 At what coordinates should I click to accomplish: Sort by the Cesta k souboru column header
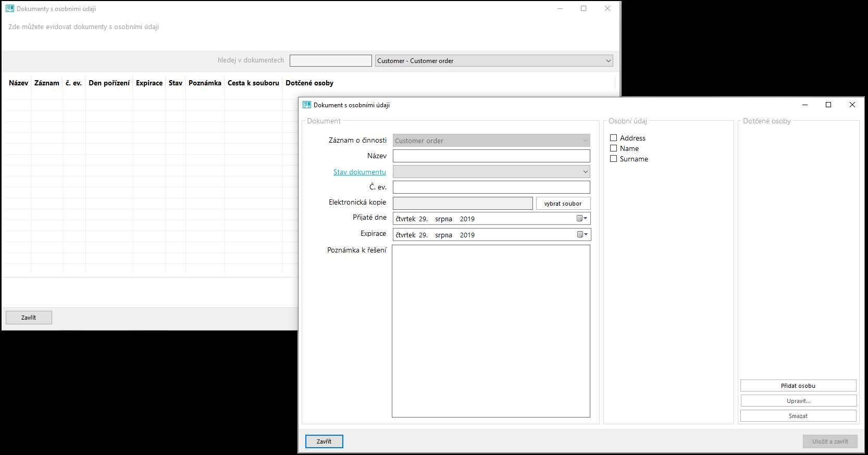coord(253,83)
